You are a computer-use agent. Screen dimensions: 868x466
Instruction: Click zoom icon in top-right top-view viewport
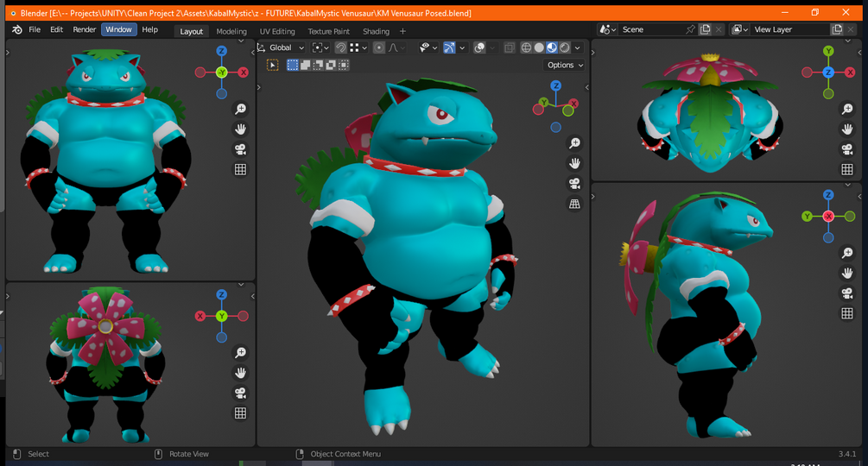(x=847, y=109)
